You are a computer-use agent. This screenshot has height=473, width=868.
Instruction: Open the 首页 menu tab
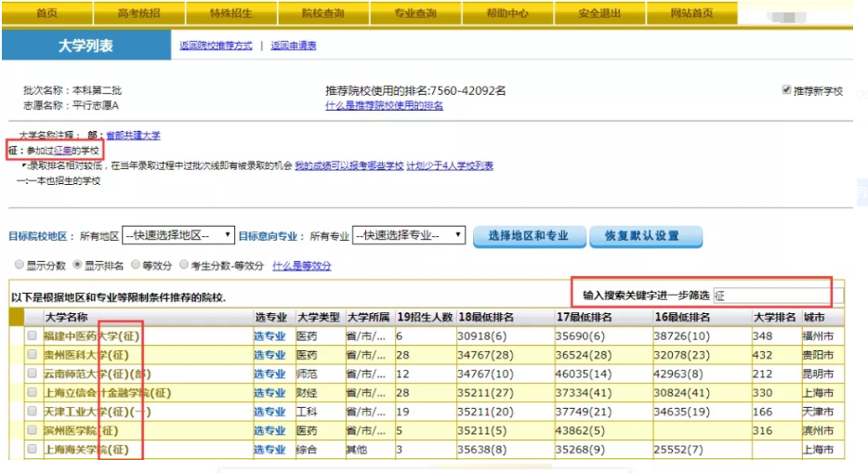click(47, 13)
